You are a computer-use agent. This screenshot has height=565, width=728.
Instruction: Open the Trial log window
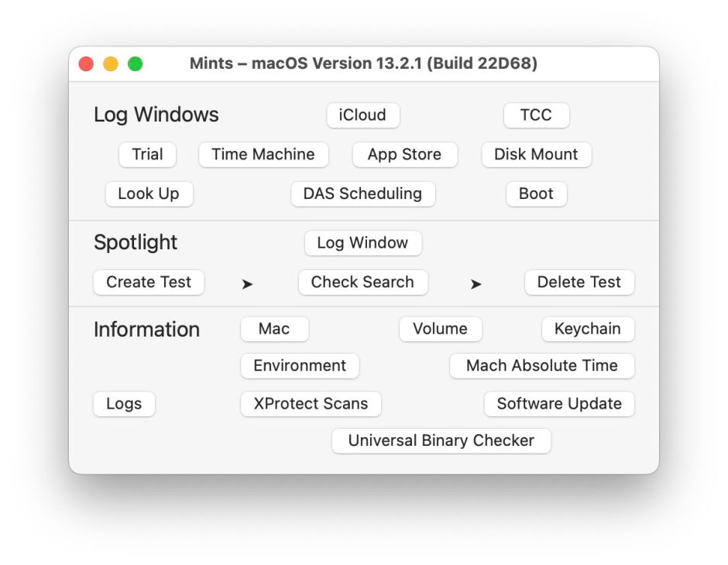[147, 154]
